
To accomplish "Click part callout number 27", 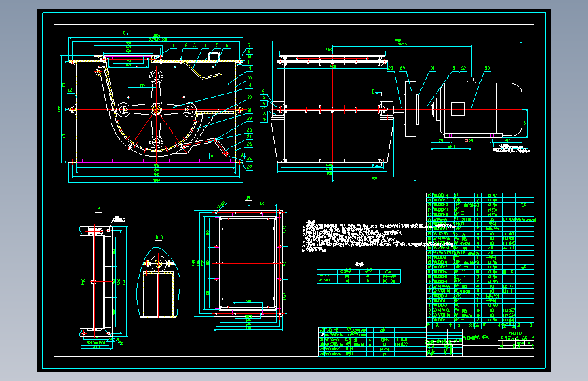I will [x=250, y=167].
